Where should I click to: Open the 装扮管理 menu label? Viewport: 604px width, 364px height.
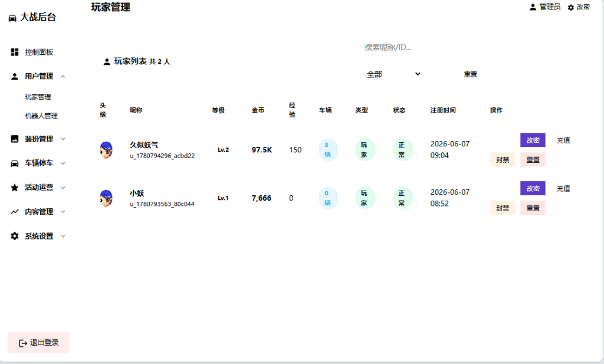click(x=39, y=139)
